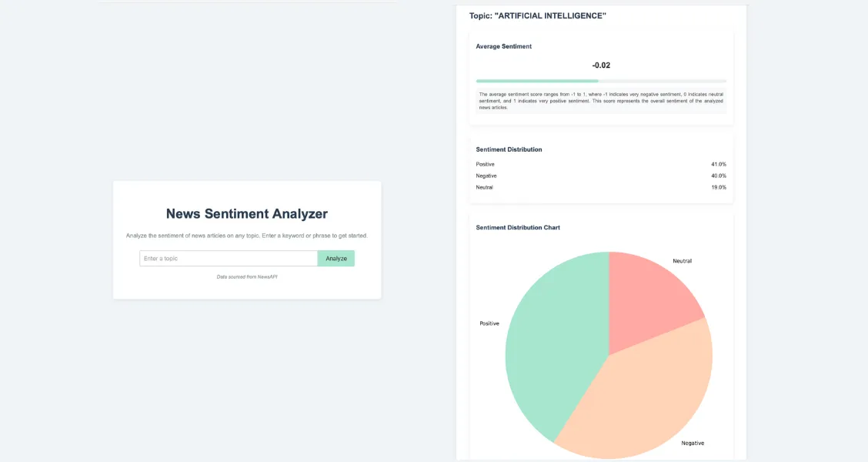Click the average sentiment score explanation text
Screen dimensions: 868x462
coord(600,101)
